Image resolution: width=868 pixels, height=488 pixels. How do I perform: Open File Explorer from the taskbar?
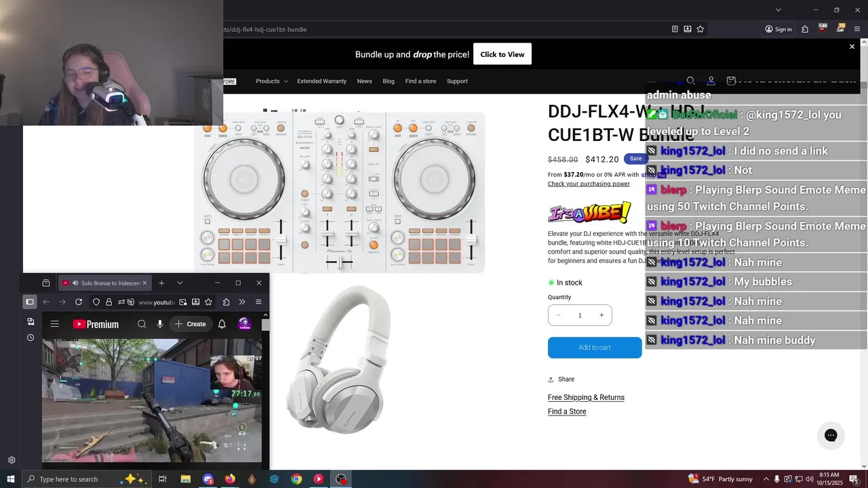(x=185, y=479)
